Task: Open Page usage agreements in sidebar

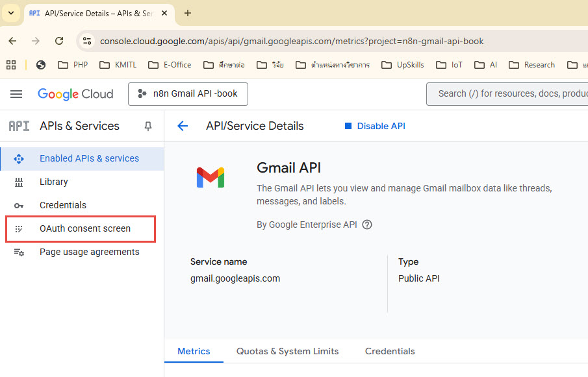Action: pos(89,252)
